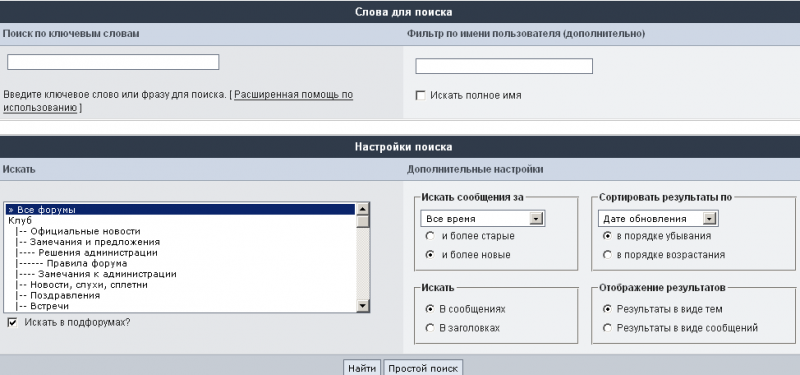Enable the 'Искать полное имя' checkbox

coord(420,95)
